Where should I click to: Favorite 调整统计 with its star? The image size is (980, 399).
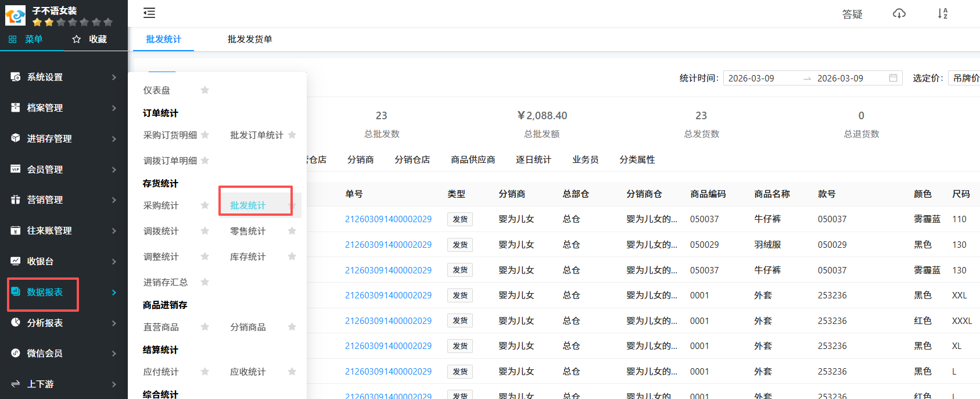204,256
